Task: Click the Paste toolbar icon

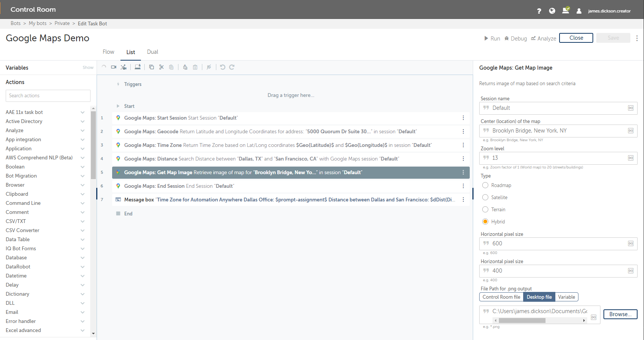Action: [171, 67]
